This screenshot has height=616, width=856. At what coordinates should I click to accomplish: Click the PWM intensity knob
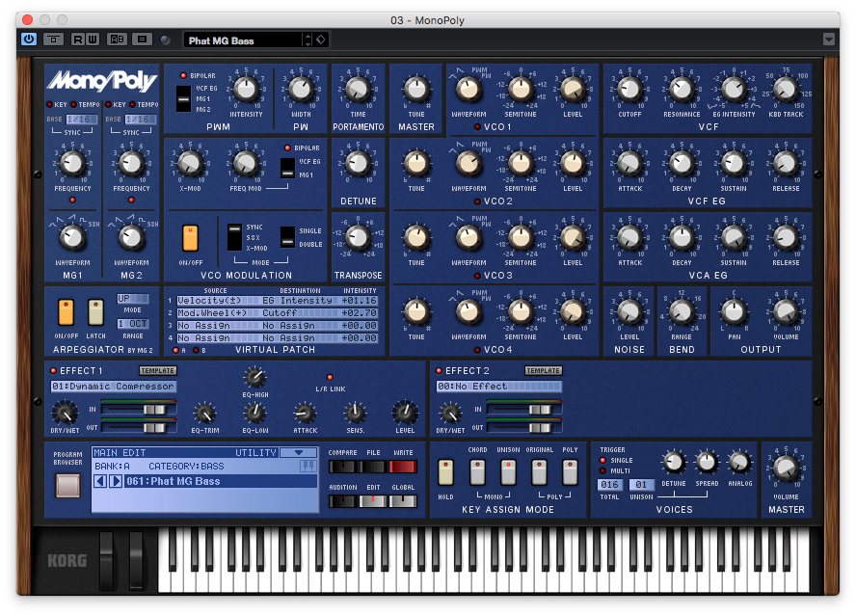pos(246,89)
